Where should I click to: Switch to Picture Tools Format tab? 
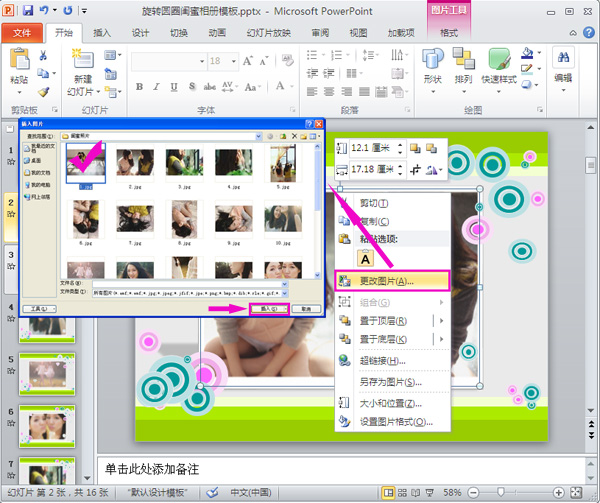(449, 33)
